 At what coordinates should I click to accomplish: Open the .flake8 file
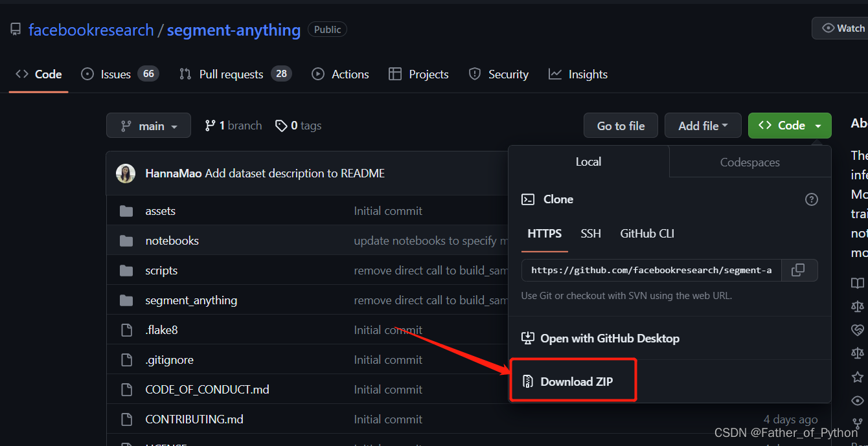coord(161,330)
